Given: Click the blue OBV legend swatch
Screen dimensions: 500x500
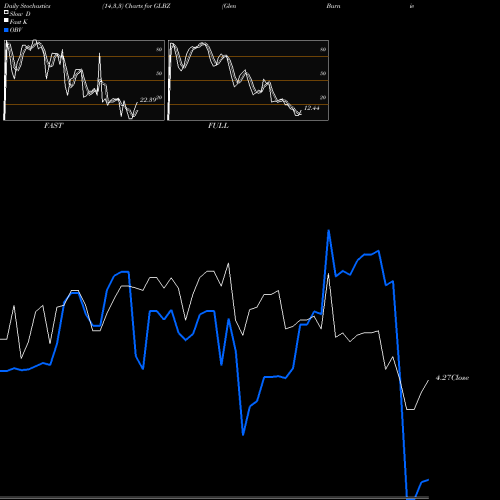Looking at the screenshot, I should 6,30.
